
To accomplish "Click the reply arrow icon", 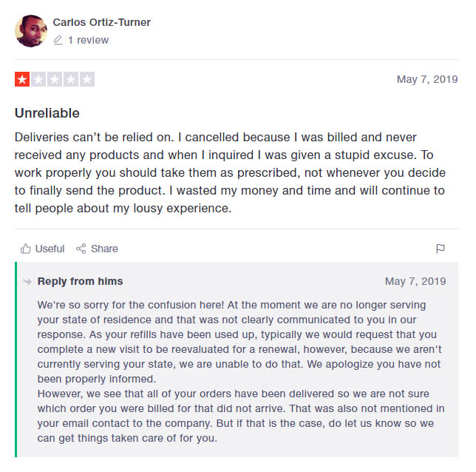I will pyautogui.click(x=28, y=281).
